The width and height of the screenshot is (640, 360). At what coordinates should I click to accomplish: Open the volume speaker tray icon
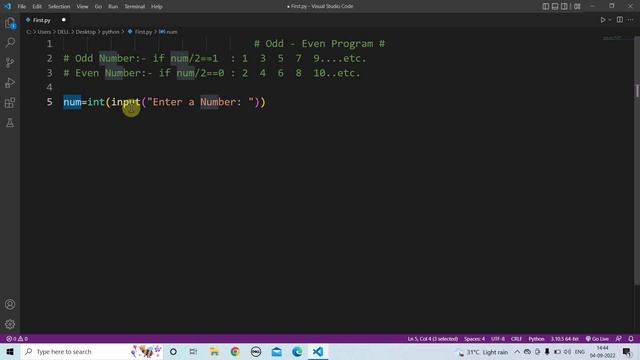(x=567, y=351)
